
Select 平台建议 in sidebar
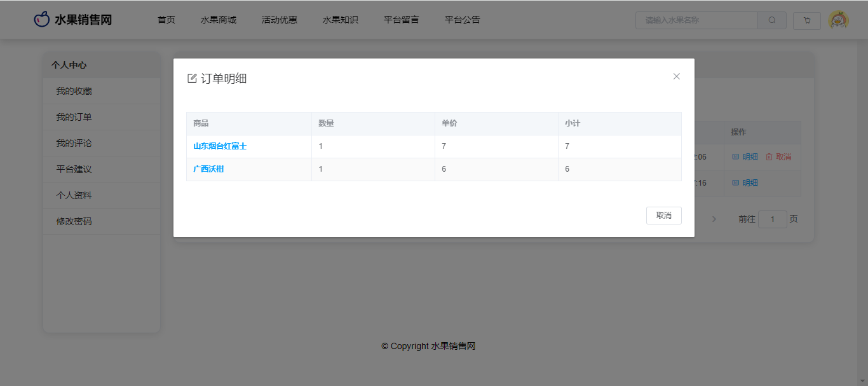coord(102,169)
